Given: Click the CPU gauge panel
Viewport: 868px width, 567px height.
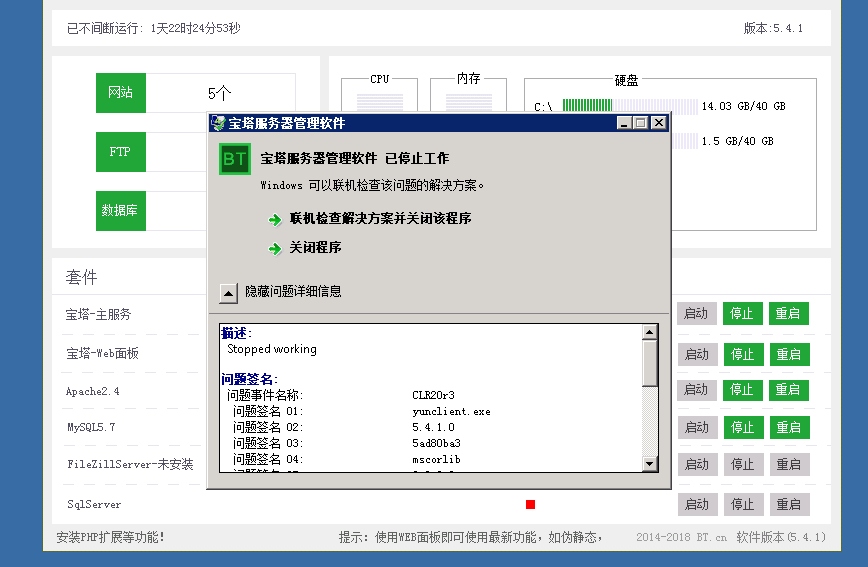Looking at the screenshot, I should 379,95.
